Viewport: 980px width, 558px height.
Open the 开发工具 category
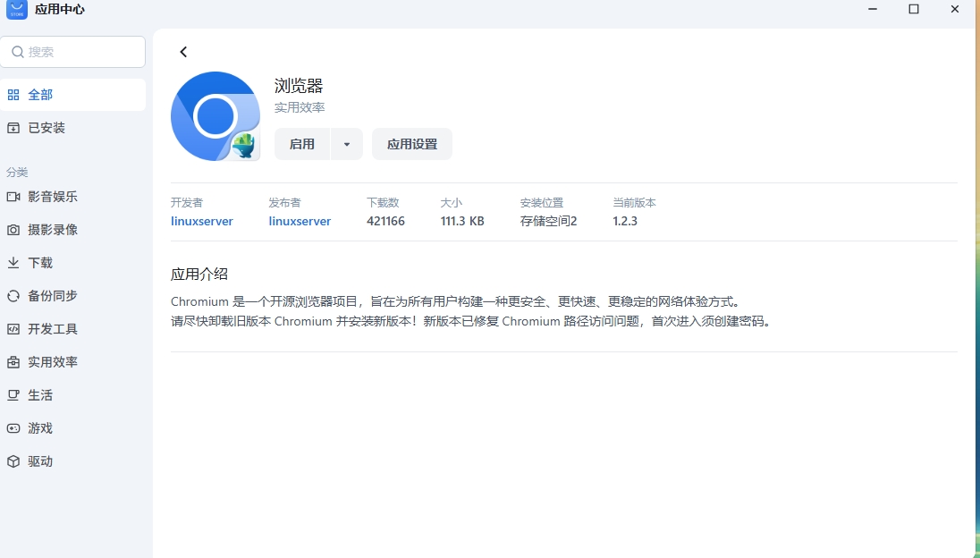pos(53,329)
